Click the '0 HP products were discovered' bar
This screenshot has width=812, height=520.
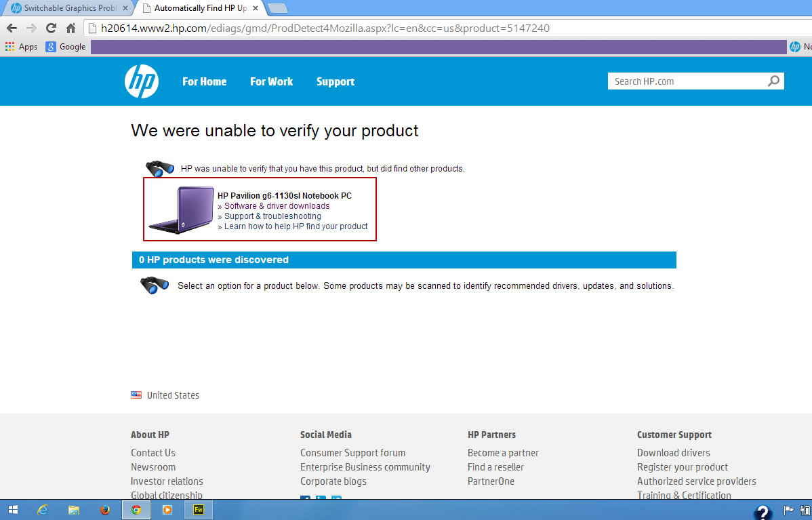404,260
